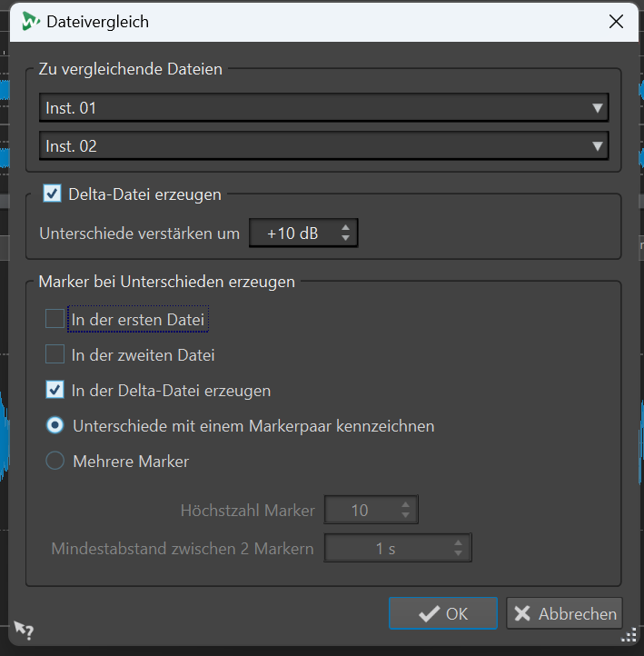Select Unterschiede mit einem Markerpaar kennzeichnen
This screenshot has height=656, width=644.
pyautogui.click(x=55, y=425)
